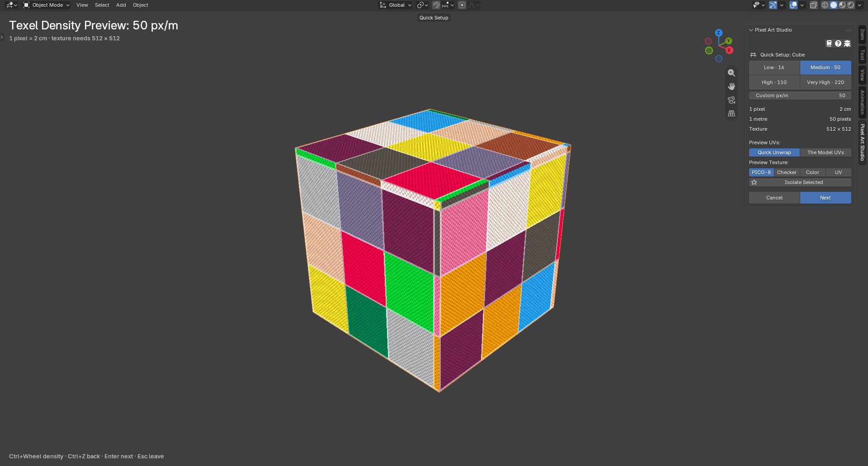868x466 pixels.
Task: Switch to rendered shading
Action: click(x=851, y=5)
